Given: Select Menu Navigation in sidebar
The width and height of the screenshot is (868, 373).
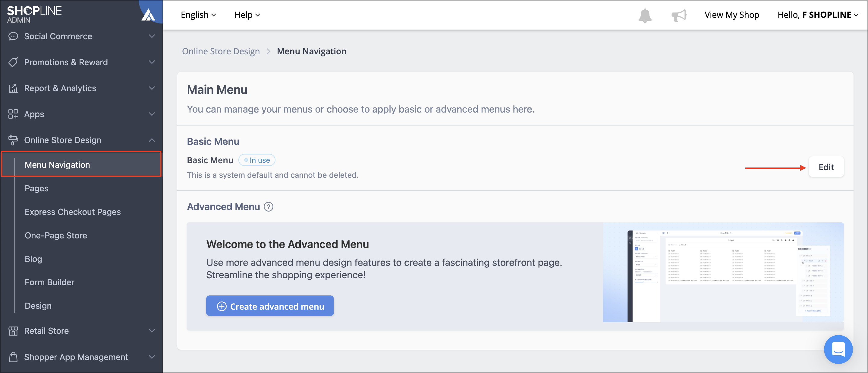Looking at the screenshot, I should (81, 164).
